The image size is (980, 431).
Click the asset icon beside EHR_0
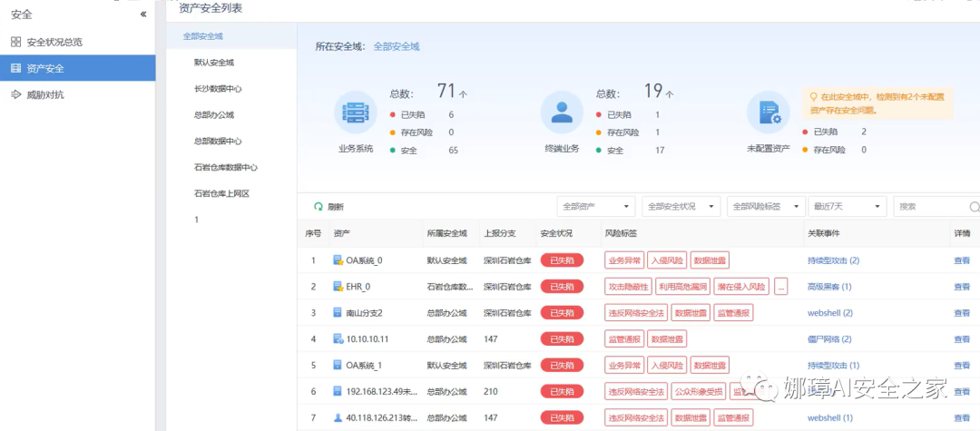[338, 287]
